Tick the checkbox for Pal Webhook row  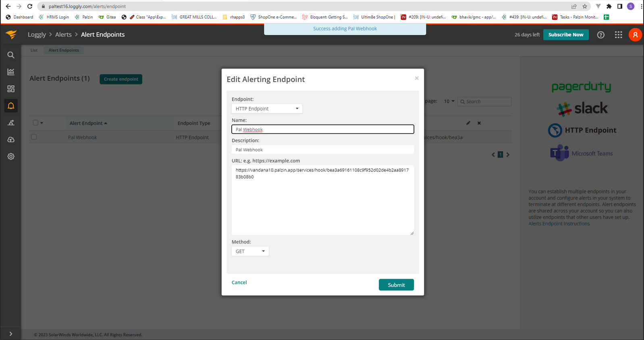pyautogui.click(x=34, y=137)
